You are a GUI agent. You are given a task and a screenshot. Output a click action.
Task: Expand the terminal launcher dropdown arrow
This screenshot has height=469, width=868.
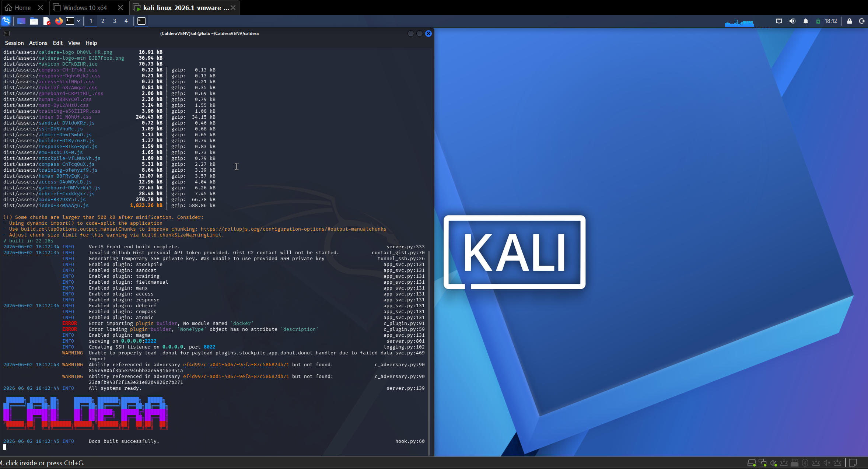coord(78,21)
